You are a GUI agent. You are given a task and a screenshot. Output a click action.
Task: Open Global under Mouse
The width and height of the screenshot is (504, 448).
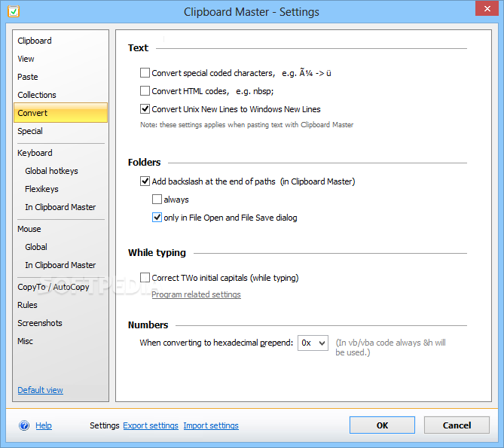click(x=36, y=247)
